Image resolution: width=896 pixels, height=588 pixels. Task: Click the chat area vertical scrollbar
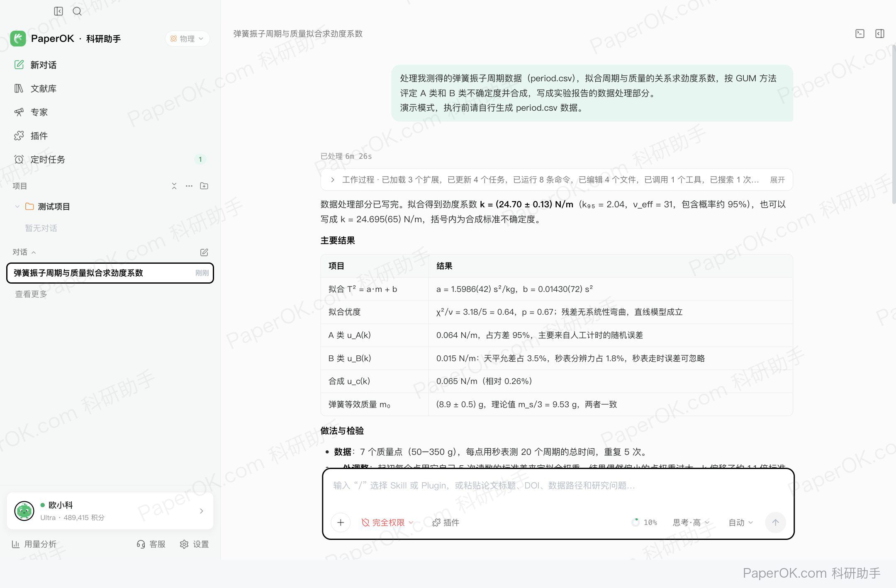point(894,124)
